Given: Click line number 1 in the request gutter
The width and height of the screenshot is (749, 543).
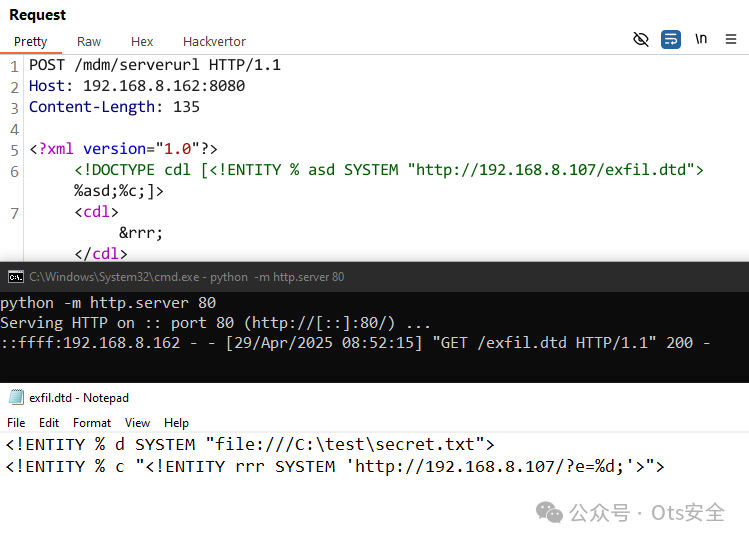Looking at the screenshot, I should tap(14, 66).
